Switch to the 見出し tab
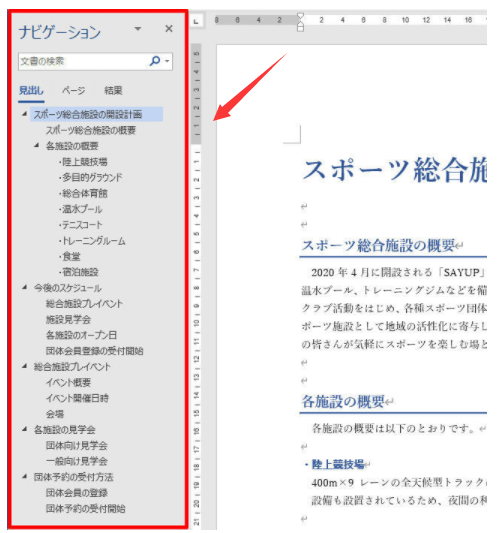Screen dimensions: 498x533 tap(31, 91)
